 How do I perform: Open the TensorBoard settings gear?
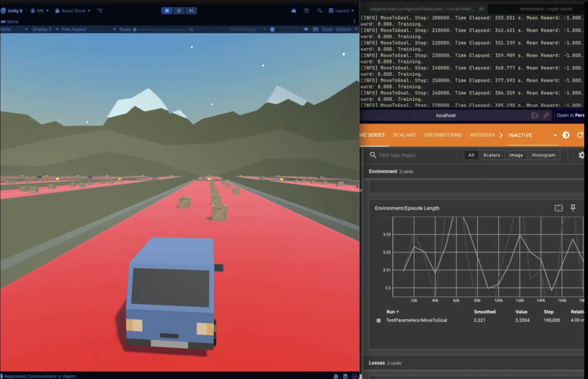click(x=581, y=155)
